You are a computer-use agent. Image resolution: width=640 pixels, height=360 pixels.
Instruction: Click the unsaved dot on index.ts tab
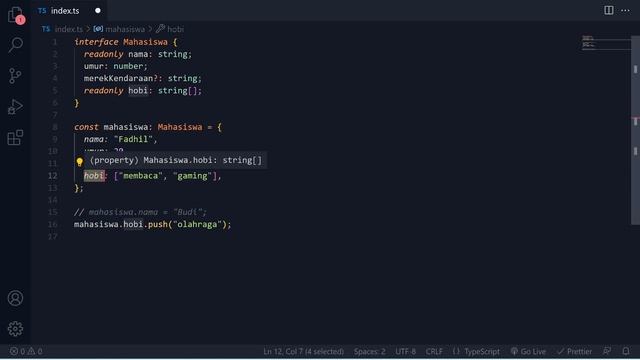[98, 11]
